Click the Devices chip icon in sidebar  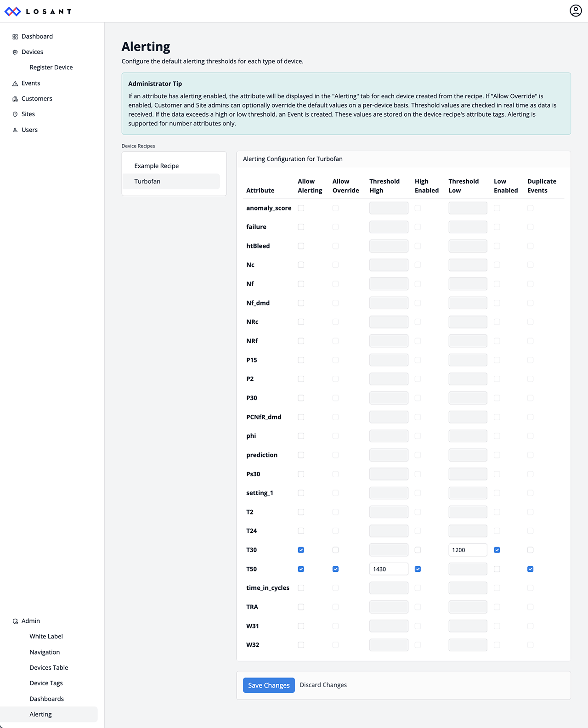[x=15, y=52]
